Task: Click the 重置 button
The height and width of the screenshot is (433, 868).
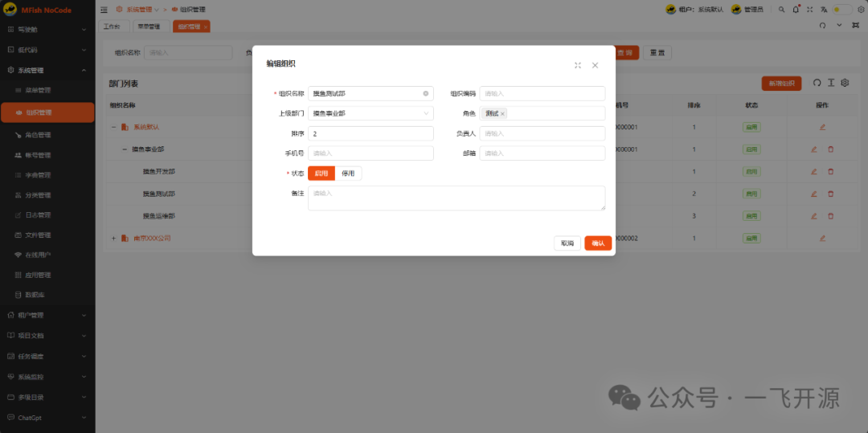Action: point(657,52)
